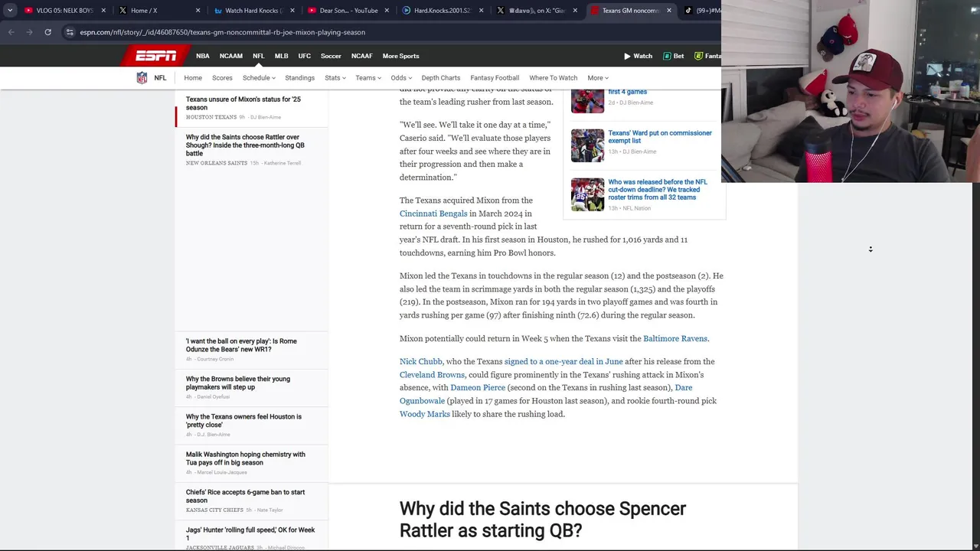This screenshot has height=551, width=980.
Task: Follow the Dare Ogunbowale link
Action: click(x=546, y=394)
